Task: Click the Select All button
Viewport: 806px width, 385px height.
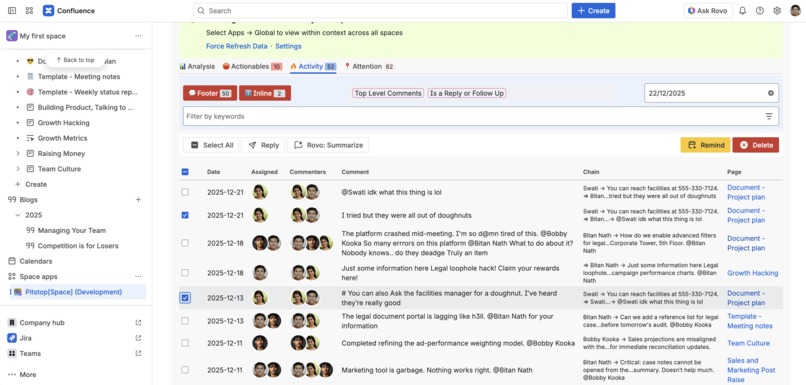Action: click(x=211, y=145)
